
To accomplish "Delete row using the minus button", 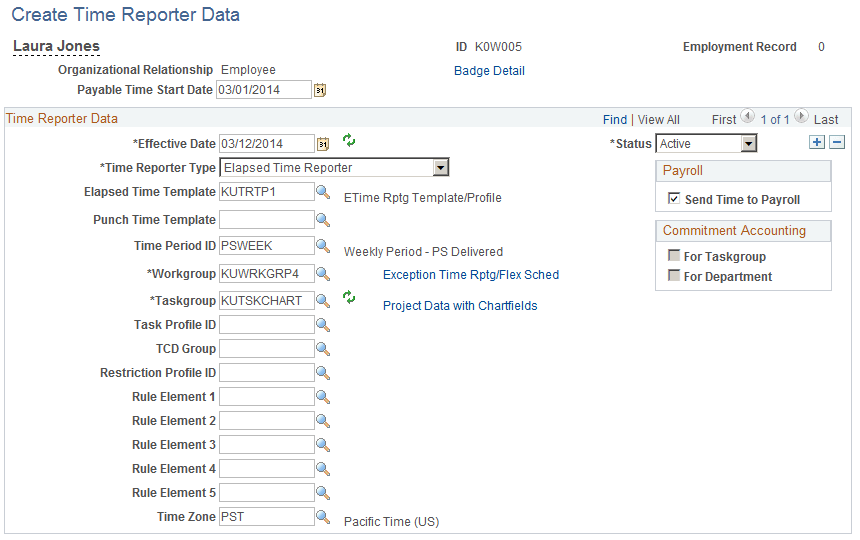I will pos(837,143).
